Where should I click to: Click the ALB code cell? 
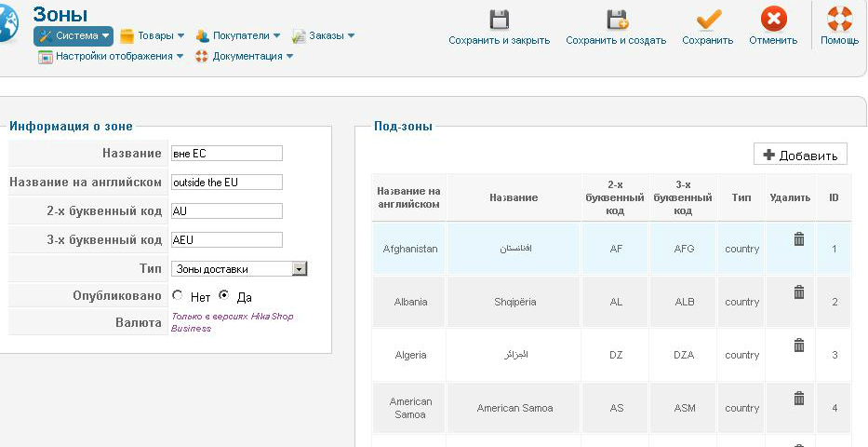pyautogui.click(x=684, y=302)
